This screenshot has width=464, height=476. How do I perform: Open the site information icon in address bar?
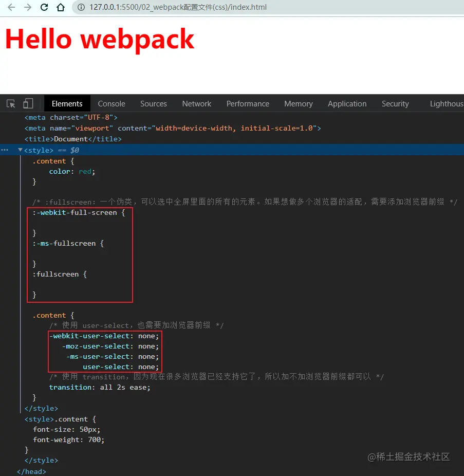[81, 7]
